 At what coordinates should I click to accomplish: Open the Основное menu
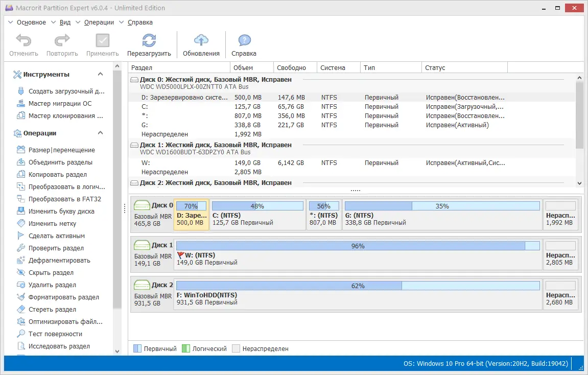pos(33,22)
